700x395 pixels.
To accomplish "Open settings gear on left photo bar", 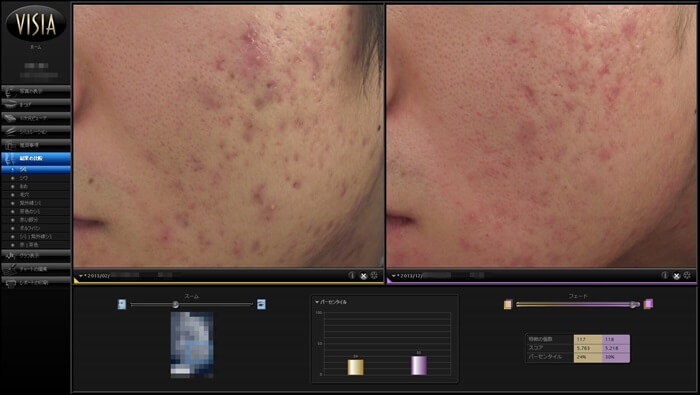I will 374,275.
